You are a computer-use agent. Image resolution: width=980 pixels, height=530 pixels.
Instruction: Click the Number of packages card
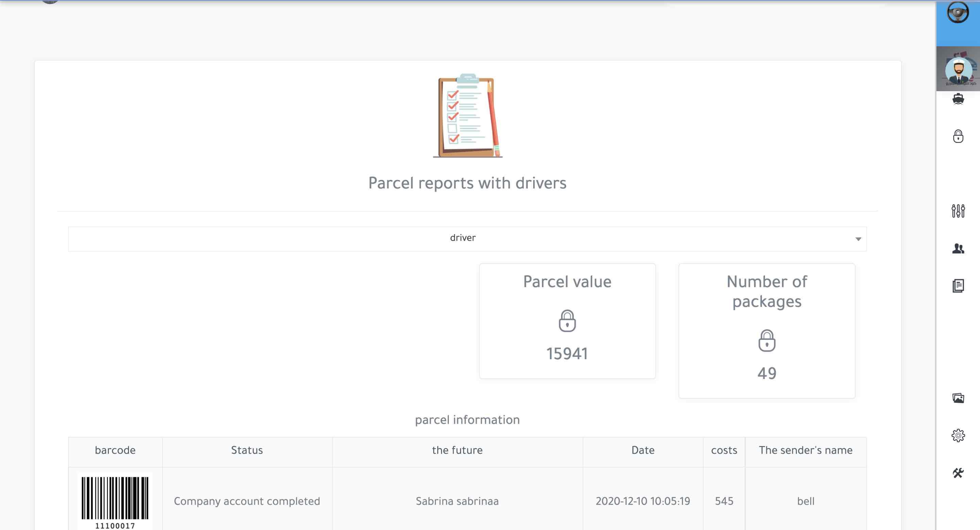coord(767,330)
